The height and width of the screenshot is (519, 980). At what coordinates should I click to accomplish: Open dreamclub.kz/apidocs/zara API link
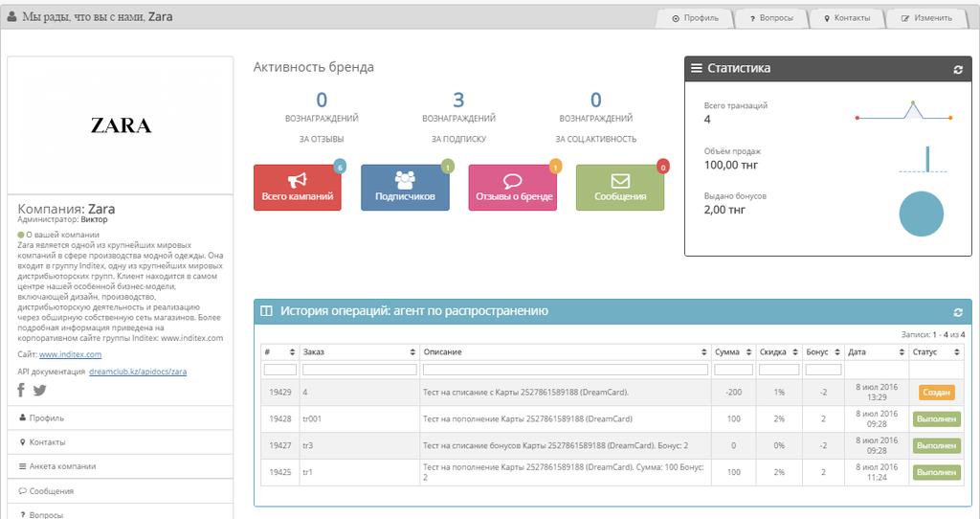tap(138, 372)
